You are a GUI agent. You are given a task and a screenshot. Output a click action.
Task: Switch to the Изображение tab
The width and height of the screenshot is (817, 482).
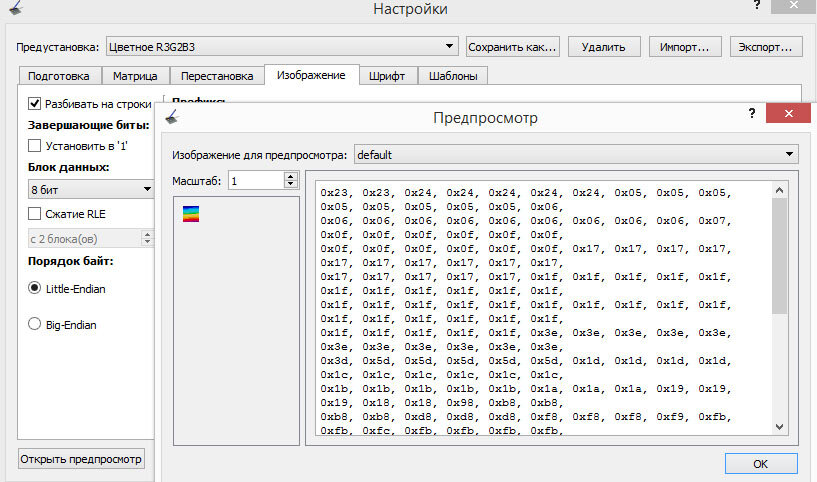pos(311,75)
